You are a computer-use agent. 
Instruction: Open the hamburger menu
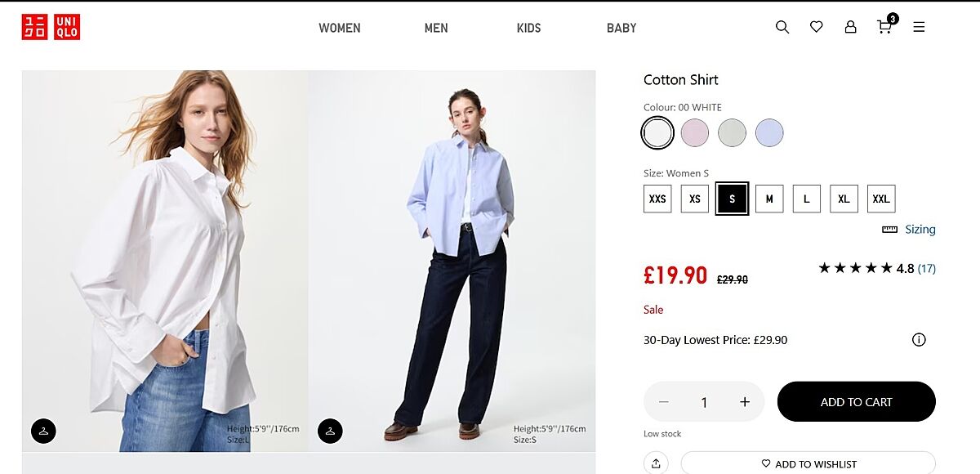pyautogui.click(x=919, y=27)
